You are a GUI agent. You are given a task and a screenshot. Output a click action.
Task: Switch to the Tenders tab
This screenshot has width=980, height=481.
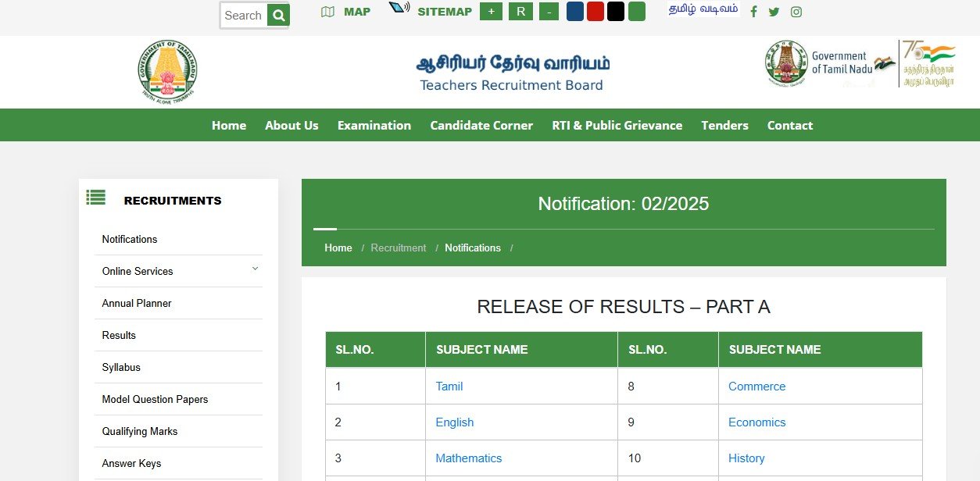point(724,125)
